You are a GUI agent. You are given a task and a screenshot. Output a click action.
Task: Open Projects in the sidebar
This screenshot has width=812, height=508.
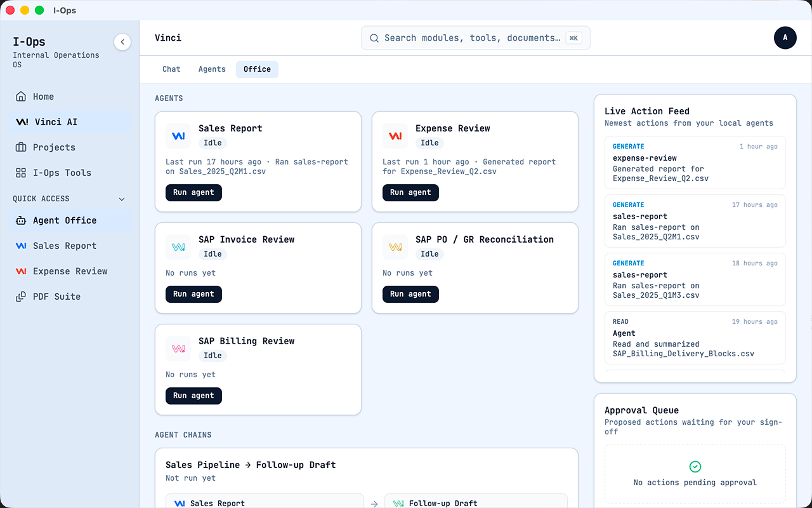pyautogui.click(x=70, y=147)
